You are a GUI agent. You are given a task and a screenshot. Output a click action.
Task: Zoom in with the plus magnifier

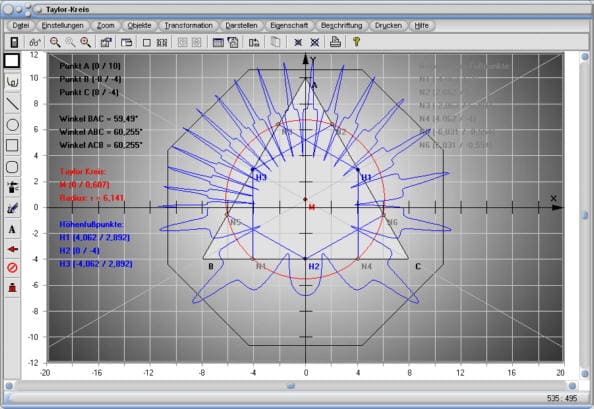pos(86,42)
